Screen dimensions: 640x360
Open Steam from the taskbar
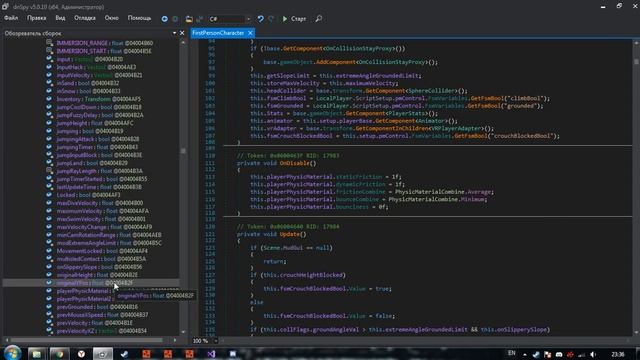[x=124, y=353]
